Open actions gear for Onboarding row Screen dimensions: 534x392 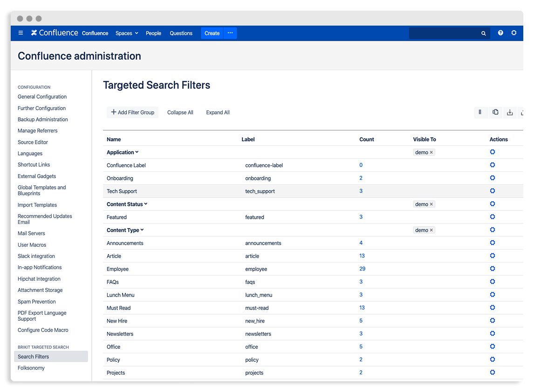point(493,178)
